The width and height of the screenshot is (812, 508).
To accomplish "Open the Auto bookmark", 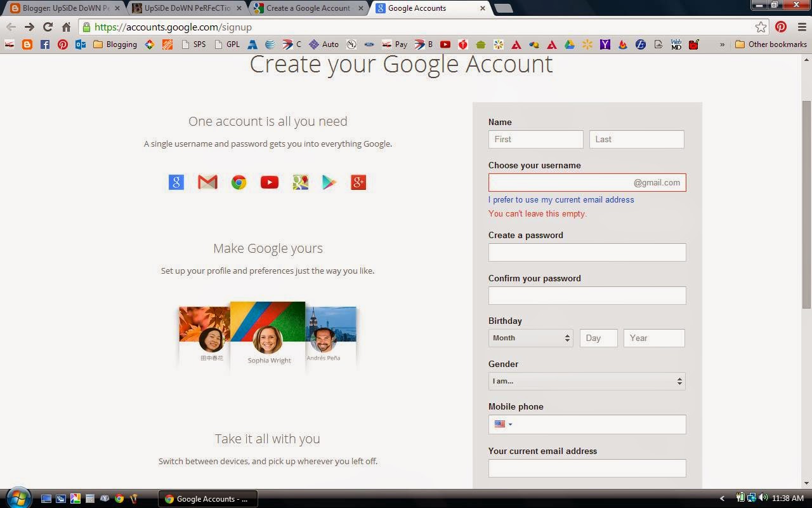I will pos(324,44).
